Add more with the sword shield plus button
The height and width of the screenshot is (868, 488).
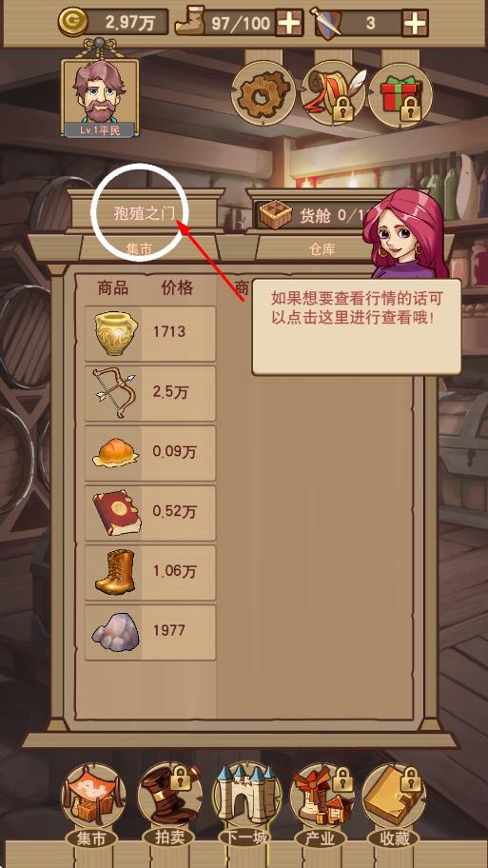(x=415, y=23)
